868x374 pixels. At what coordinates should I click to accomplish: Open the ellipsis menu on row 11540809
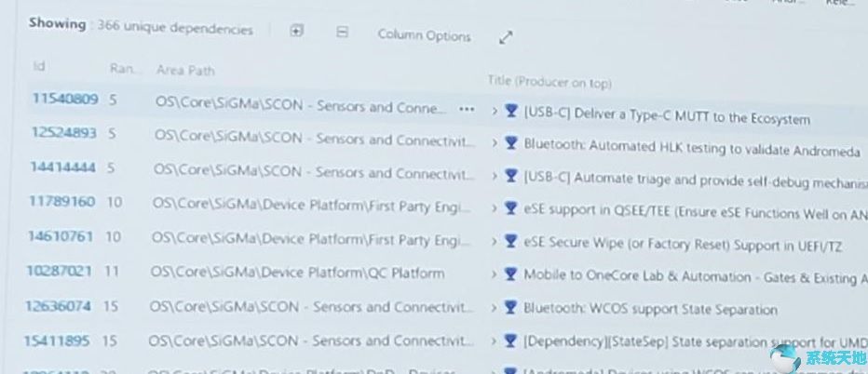(467, 109)
